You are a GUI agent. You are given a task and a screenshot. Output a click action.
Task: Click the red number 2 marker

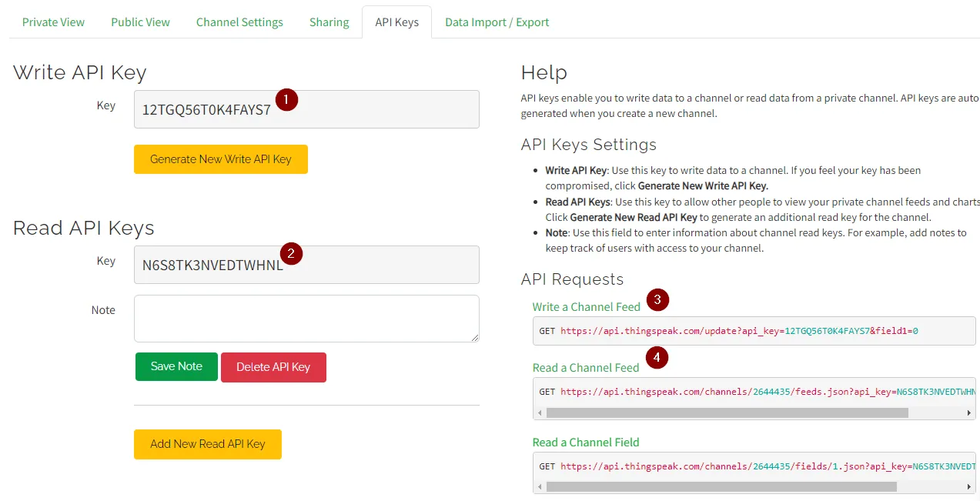(290, 253)
